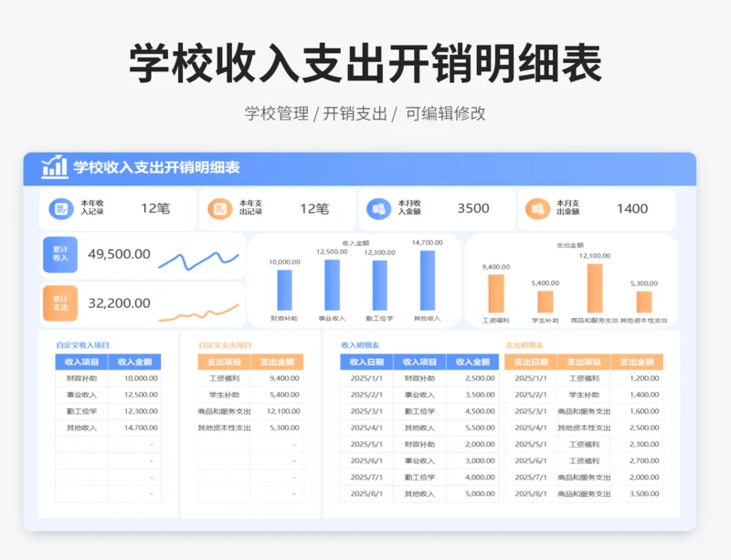Click the orange expense sparkline chart

198,312
